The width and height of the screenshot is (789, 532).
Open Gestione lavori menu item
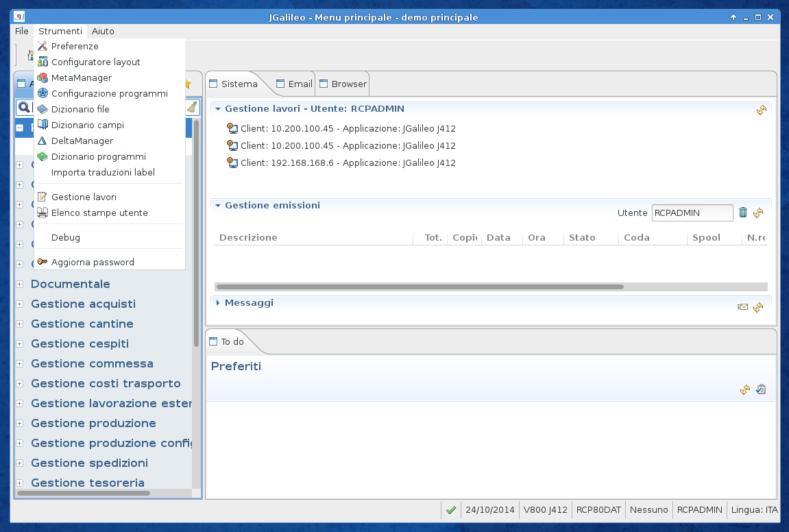pyautogui.click(x=109, y=197)
